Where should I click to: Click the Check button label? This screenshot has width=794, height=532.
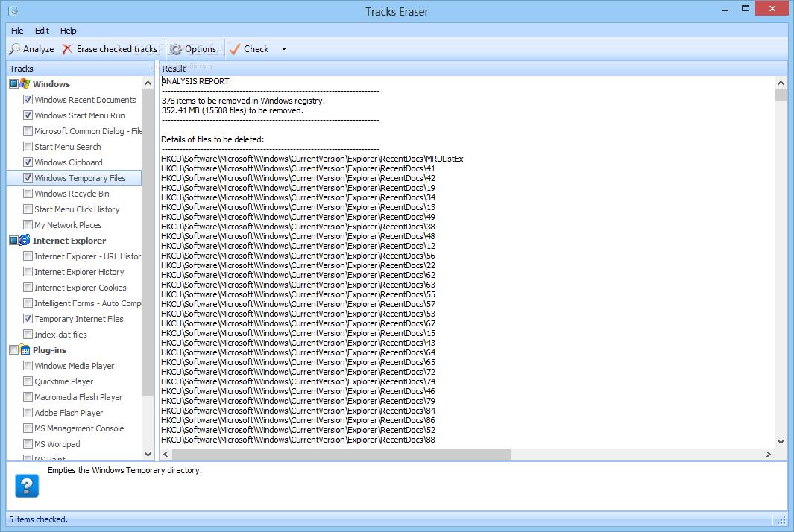pos(256,49)
